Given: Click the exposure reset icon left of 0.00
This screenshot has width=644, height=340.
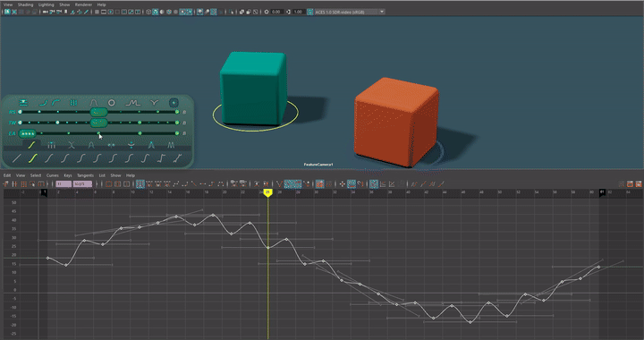Looking at the screenshot, I should 267,12.
